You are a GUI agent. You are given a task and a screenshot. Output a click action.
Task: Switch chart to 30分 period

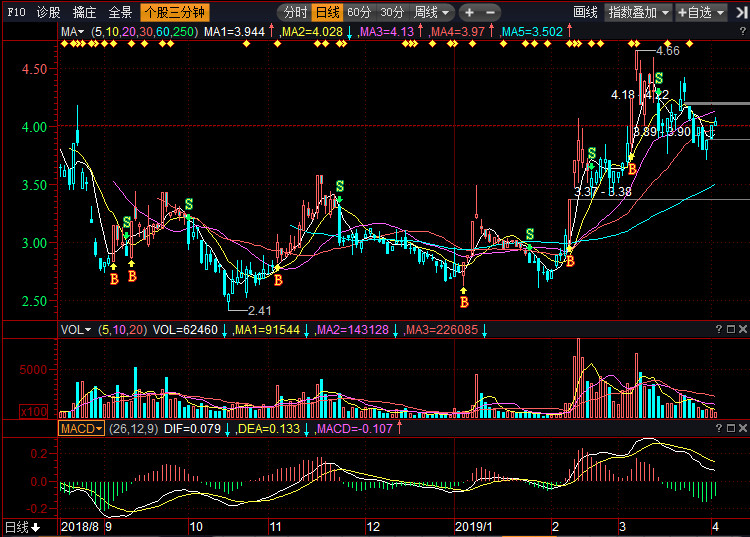(x=393, y=13)
